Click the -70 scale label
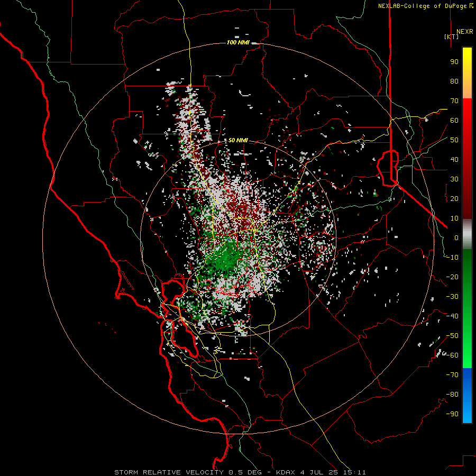The image size is (476, 476). [x=452, y=375]
